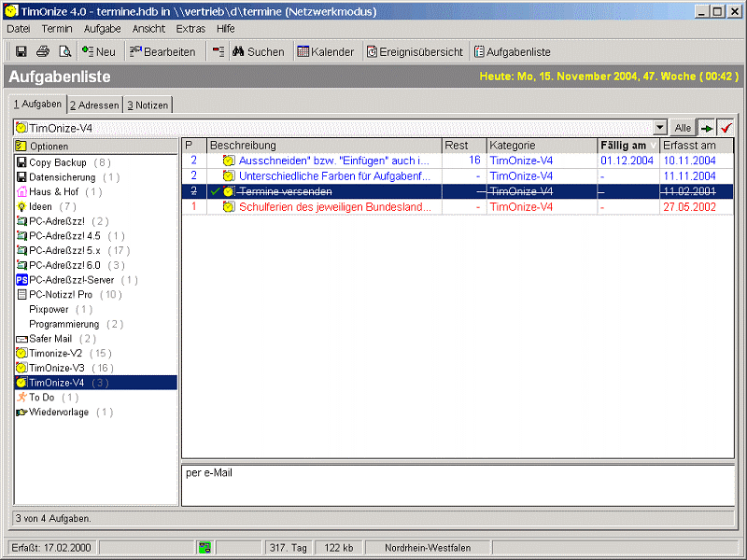
Task: Select the Wiedervorlage category
Action: 95,413
